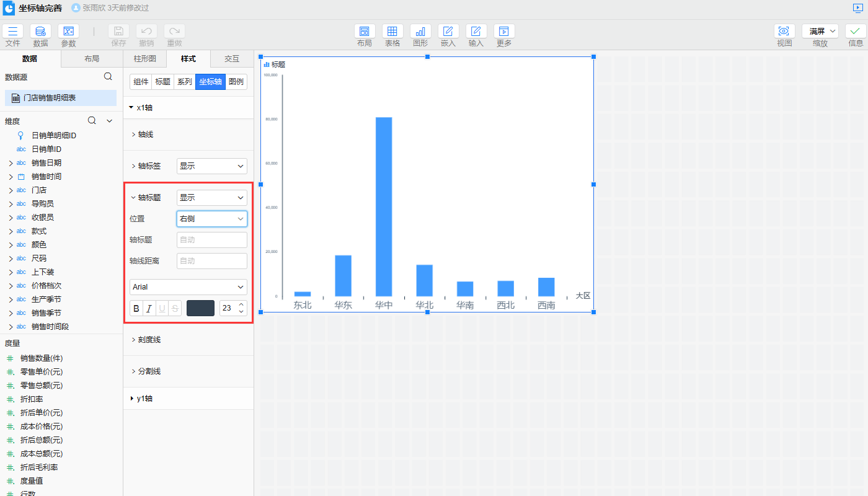Switch to the 交互 tab

click(x=232, y=59)
